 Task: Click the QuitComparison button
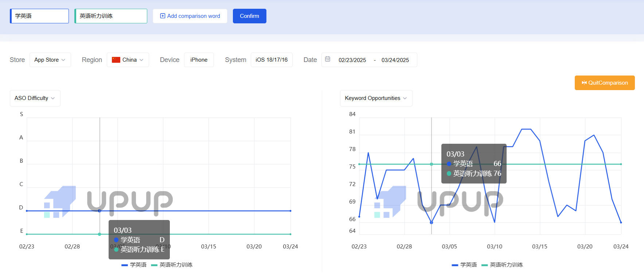pyautogui.click(x=605, y=83)
